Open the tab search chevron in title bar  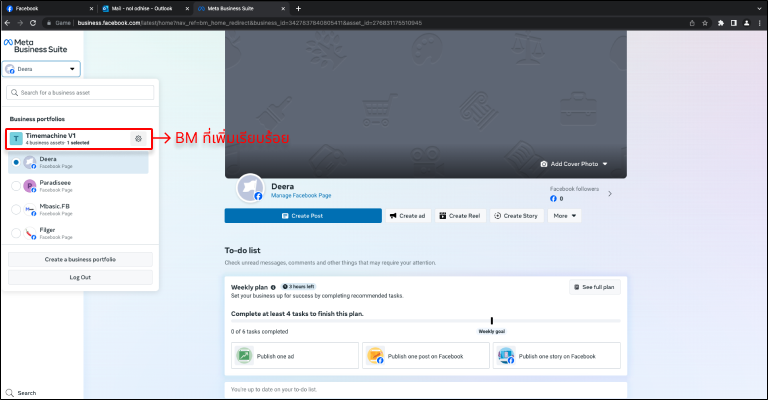[x=760, y=8]
